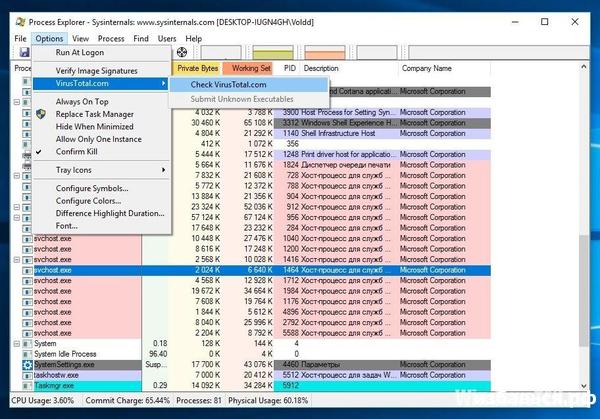Open the Users menu
The width and height of the screenshot is (600, 419).
pos(167,39)
